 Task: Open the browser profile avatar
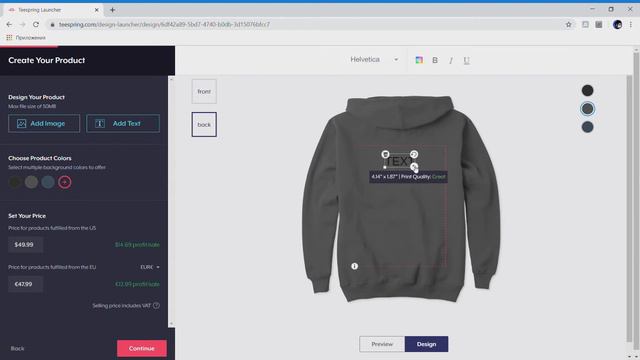click(618, 24)
